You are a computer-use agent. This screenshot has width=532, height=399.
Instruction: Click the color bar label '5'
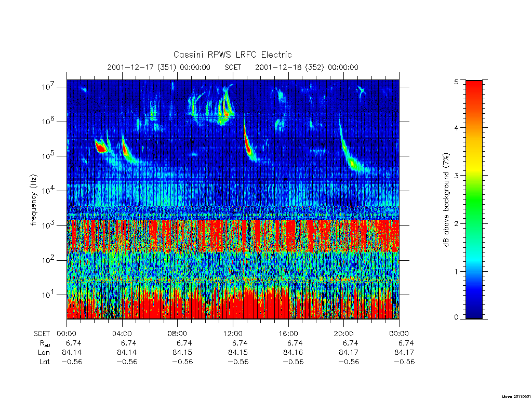pos(456,82)
